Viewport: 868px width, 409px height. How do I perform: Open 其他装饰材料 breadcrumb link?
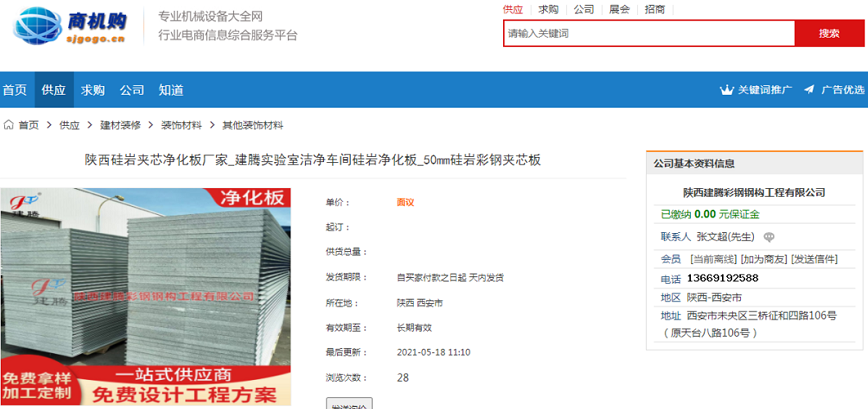pyautogui.click(x=252, y=125)
